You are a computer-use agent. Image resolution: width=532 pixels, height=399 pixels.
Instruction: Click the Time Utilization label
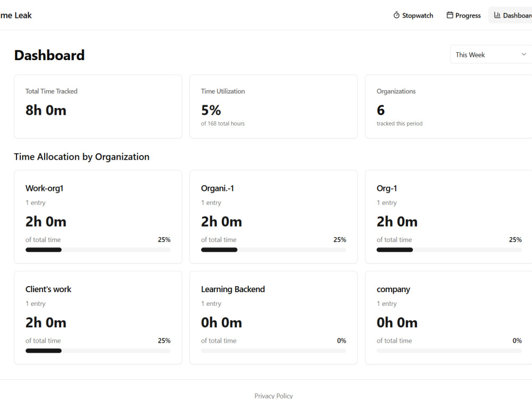click(223, 92)
